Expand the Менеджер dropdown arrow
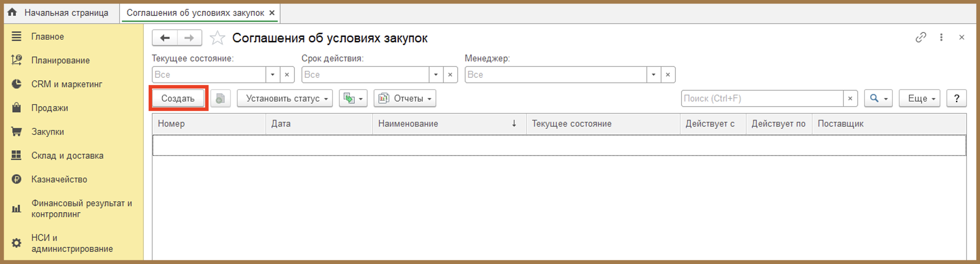Image resolution: width=980 pixels, height=264 pixels. pyautogui.click(x=654, y=75)
